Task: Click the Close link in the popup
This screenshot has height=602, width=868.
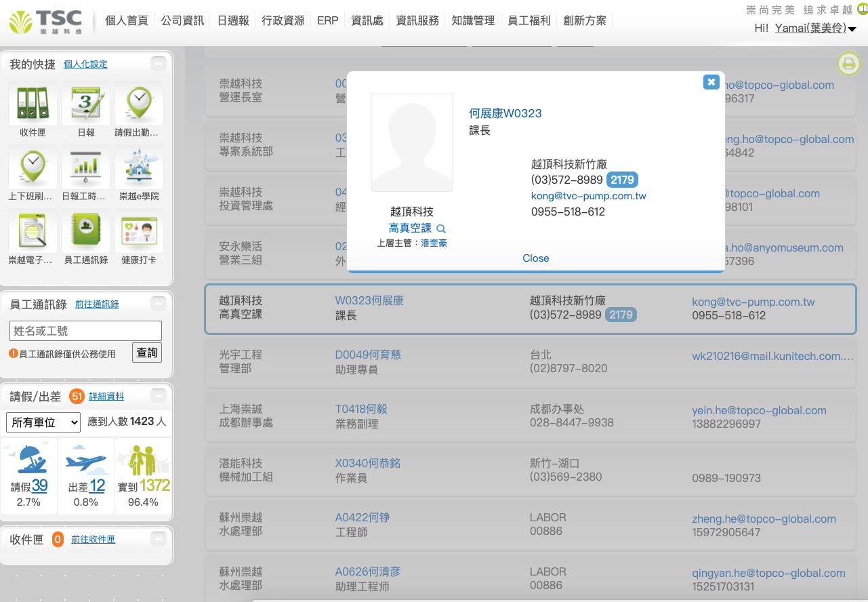Action: pos(535,258)
